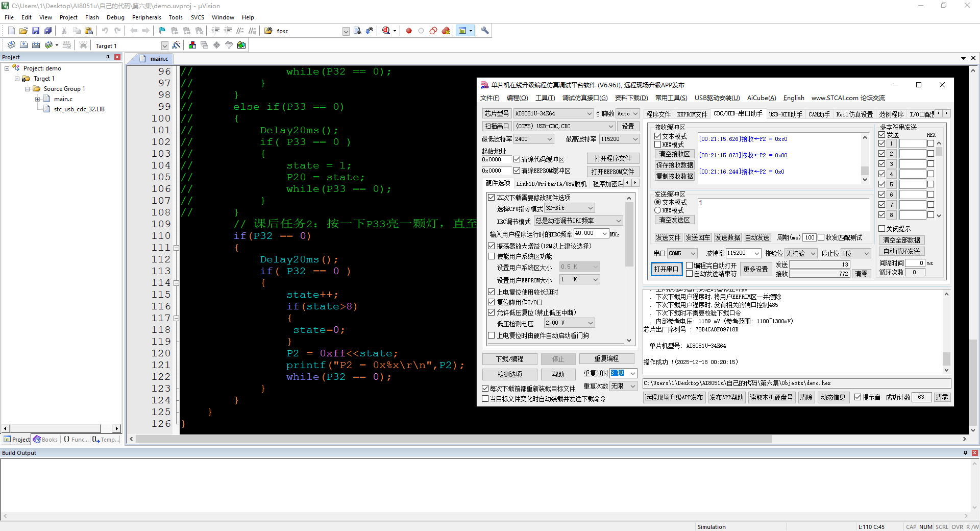The height and width of the screenshot is (531, 980).
Task: Open a file with the folder icon
Action: click(x=23, y=31)
